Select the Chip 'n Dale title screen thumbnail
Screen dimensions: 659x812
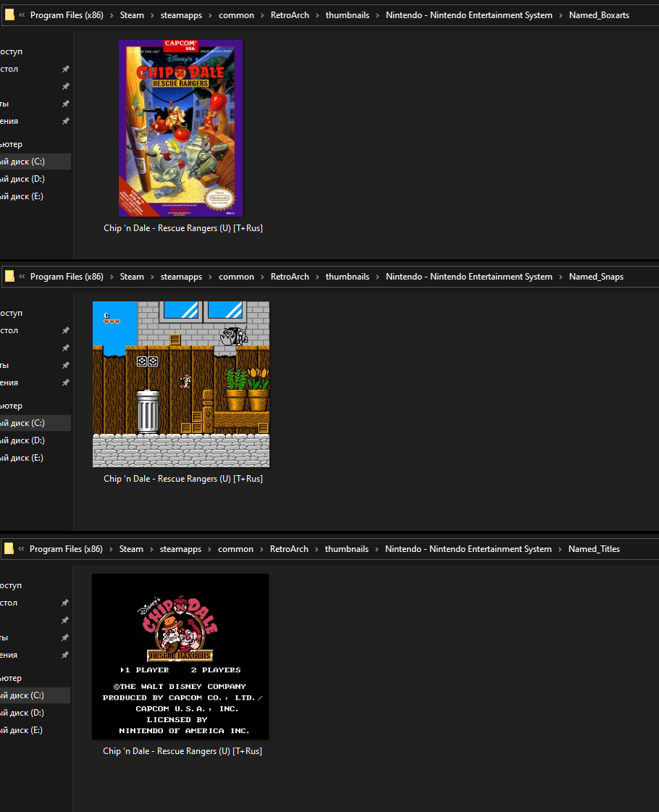(x=180, y=657)
